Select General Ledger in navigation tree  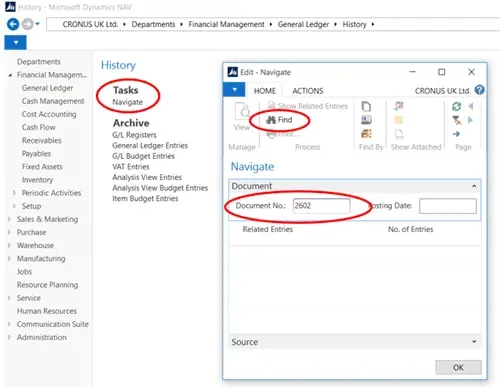(47, 88)
